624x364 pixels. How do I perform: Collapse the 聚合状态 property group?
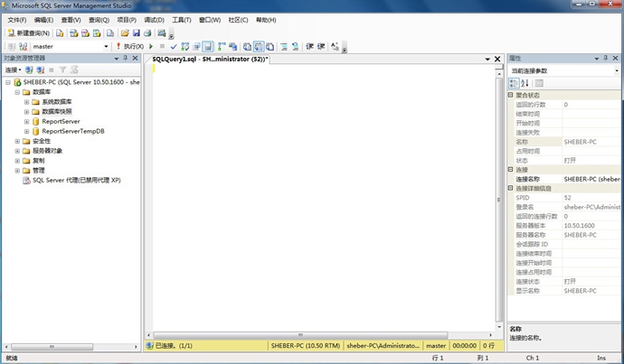point(511,95)
